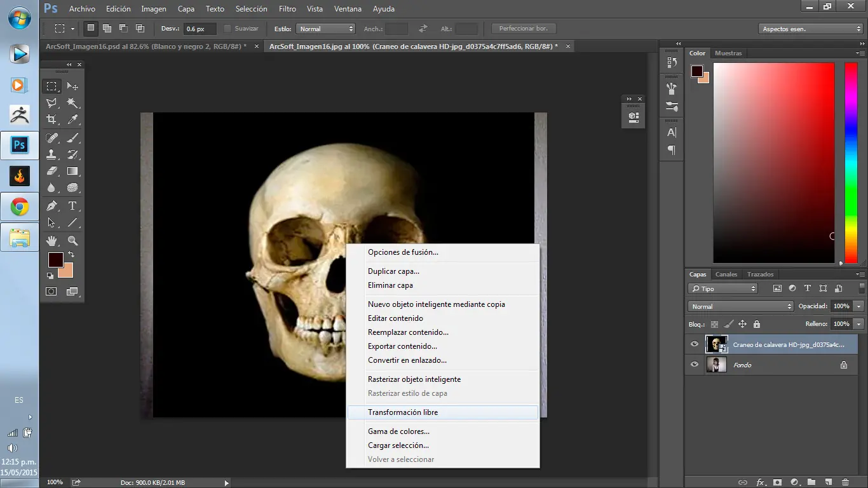Select the Lasso tool
This screenshot has width=868, height=488.
coord(52,102)
